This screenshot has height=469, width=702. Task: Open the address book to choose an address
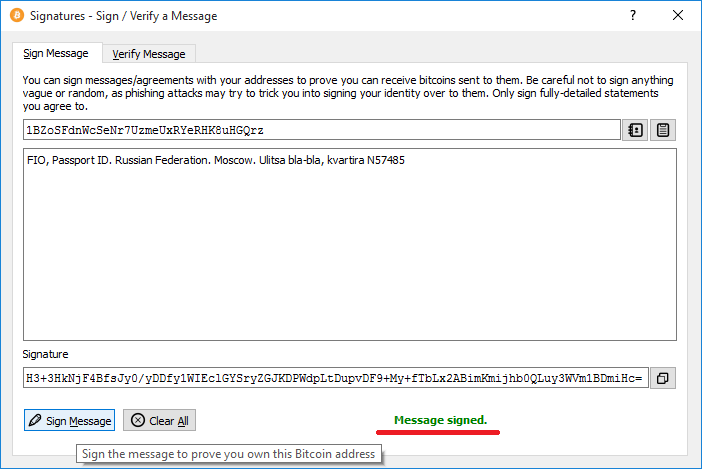[x=634, y=130]
